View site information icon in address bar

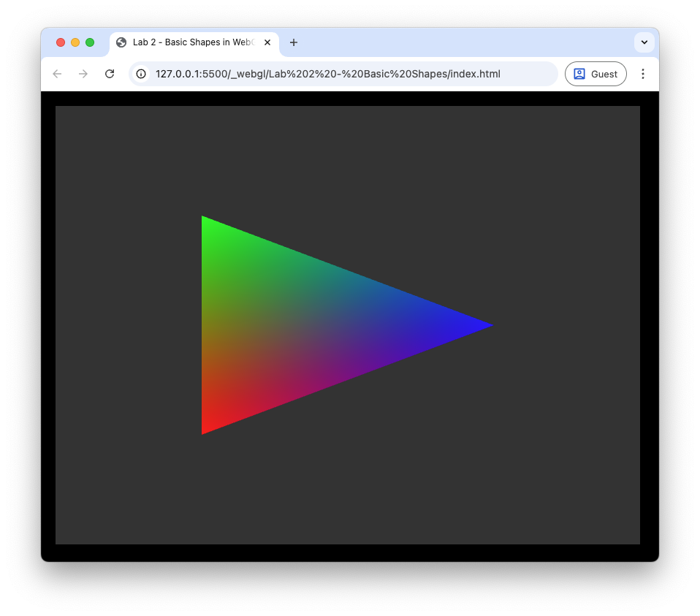pos(142,74)
